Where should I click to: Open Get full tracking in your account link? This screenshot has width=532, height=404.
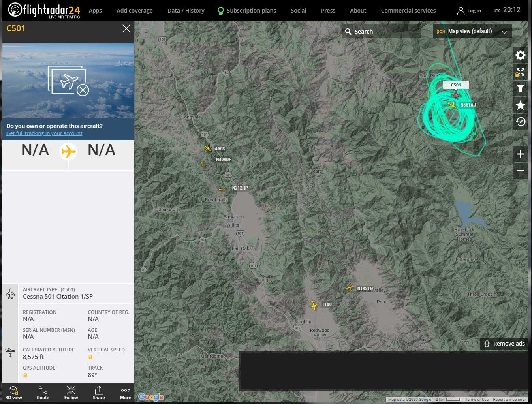(44, 133)
